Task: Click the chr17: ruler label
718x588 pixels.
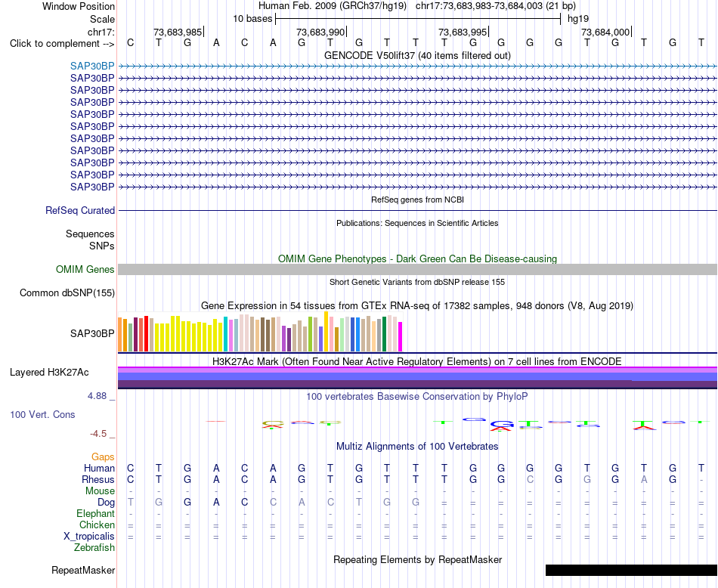Action: (101, 32)
